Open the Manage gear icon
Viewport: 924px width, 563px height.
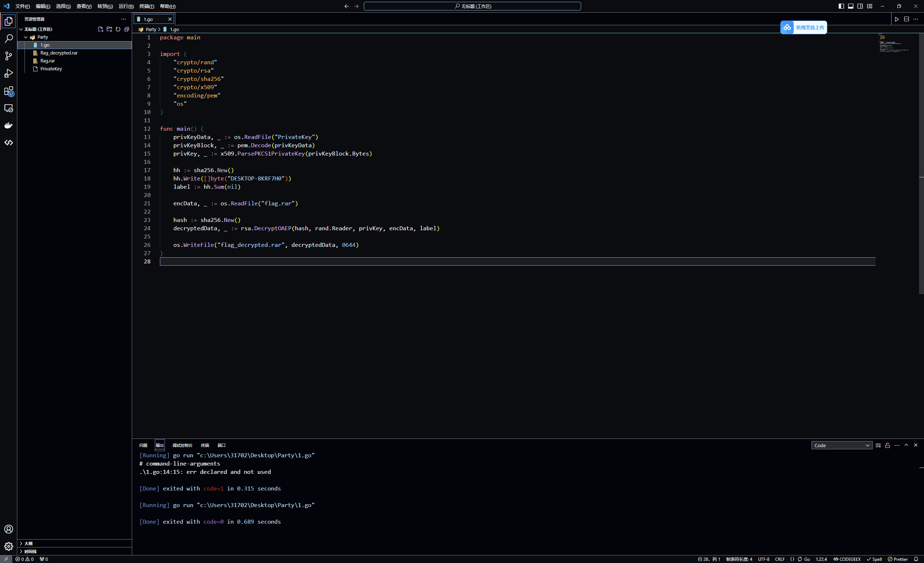click(x=9, y=546)
